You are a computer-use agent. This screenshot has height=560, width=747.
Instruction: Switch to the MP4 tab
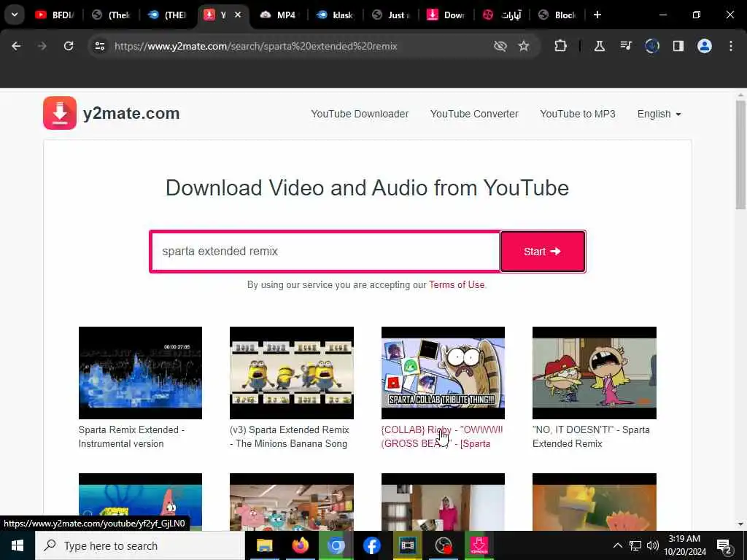click(x=278, y=15)
